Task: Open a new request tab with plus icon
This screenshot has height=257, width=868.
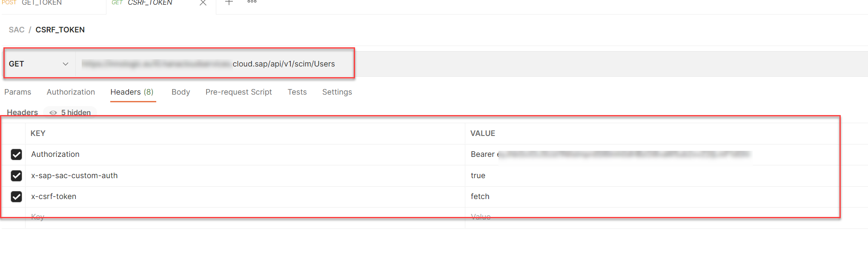Action: pyautogui.click(x=229, y=3)
